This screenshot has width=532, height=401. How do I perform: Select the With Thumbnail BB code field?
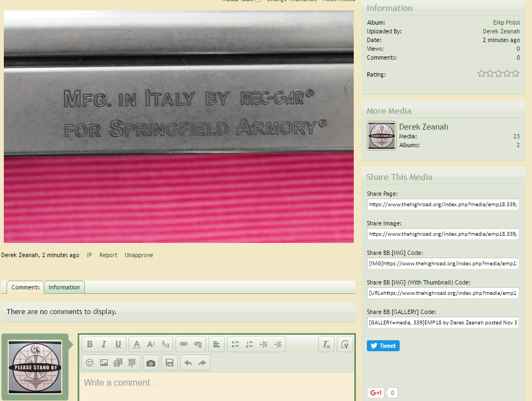click(x=442, y=293)
